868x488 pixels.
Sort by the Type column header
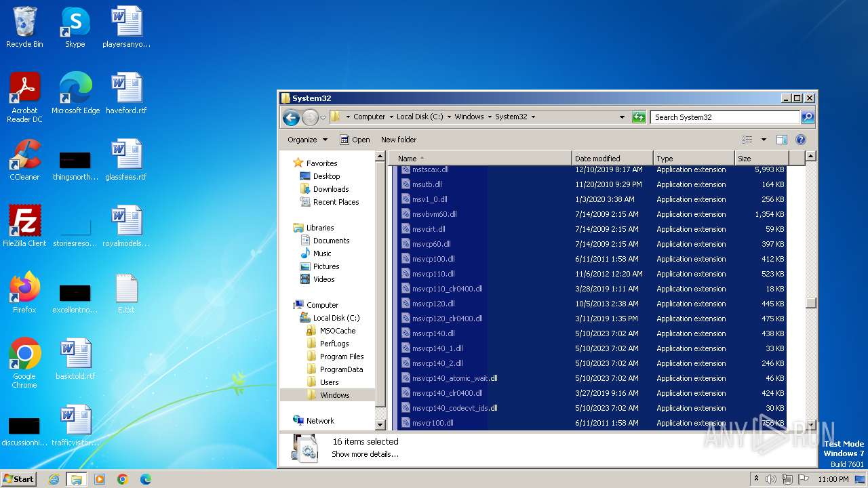[694, 159]
